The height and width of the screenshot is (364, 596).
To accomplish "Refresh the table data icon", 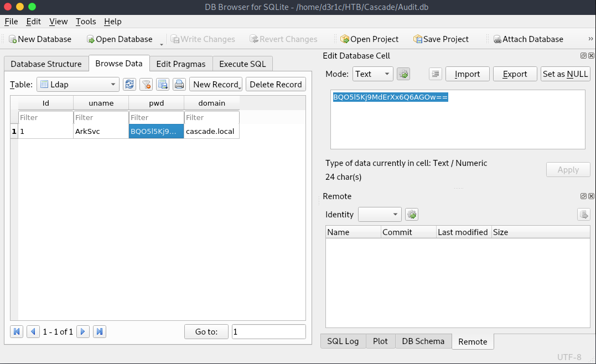I will [x=129, y=84].
